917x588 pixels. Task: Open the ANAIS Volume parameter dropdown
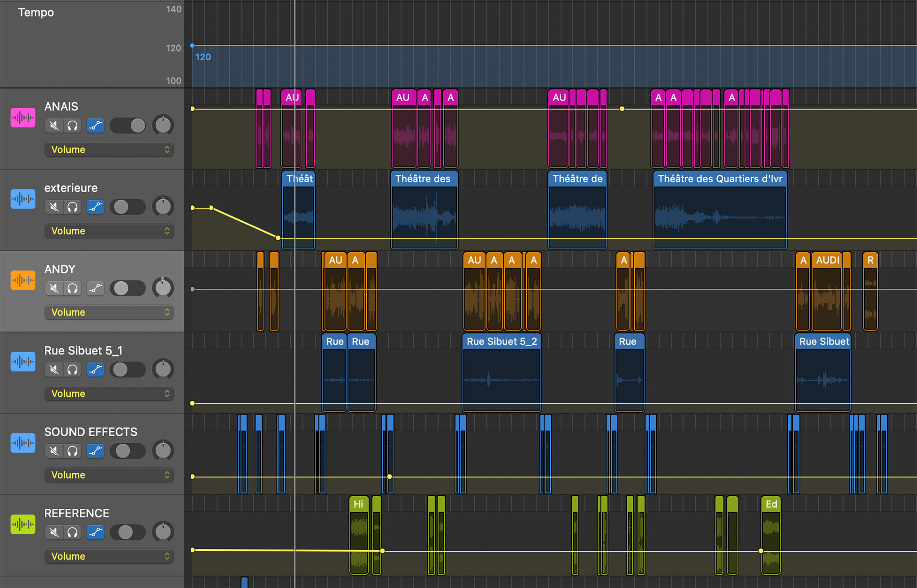pyautogui.click(x=109, y=150)
